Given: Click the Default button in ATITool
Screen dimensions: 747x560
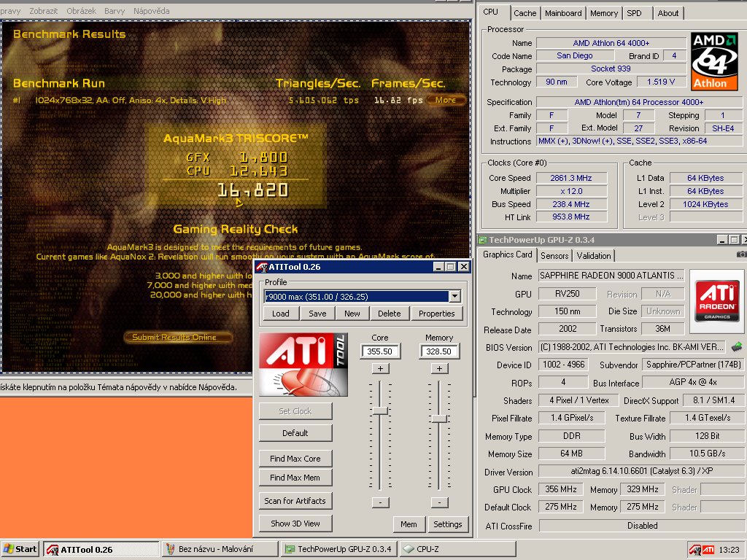Looking at the screenshot, I should [295, 433].
